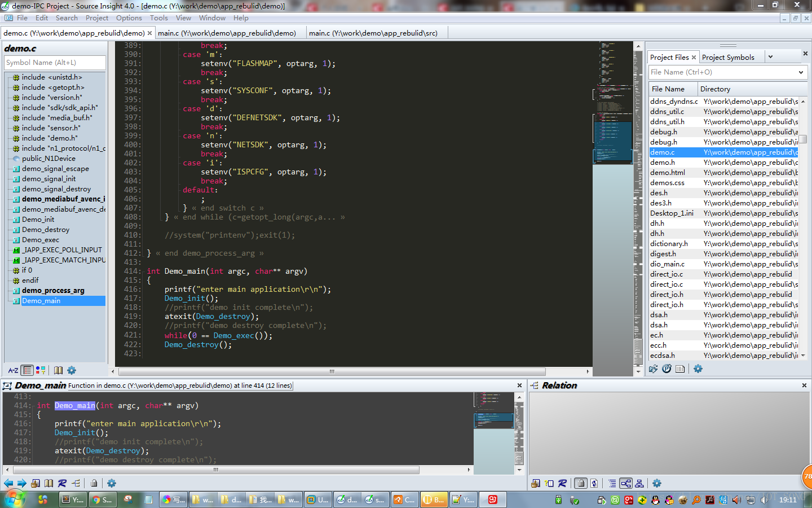Click relation tree icon in context window toolbar

click(x=76, y=483)
